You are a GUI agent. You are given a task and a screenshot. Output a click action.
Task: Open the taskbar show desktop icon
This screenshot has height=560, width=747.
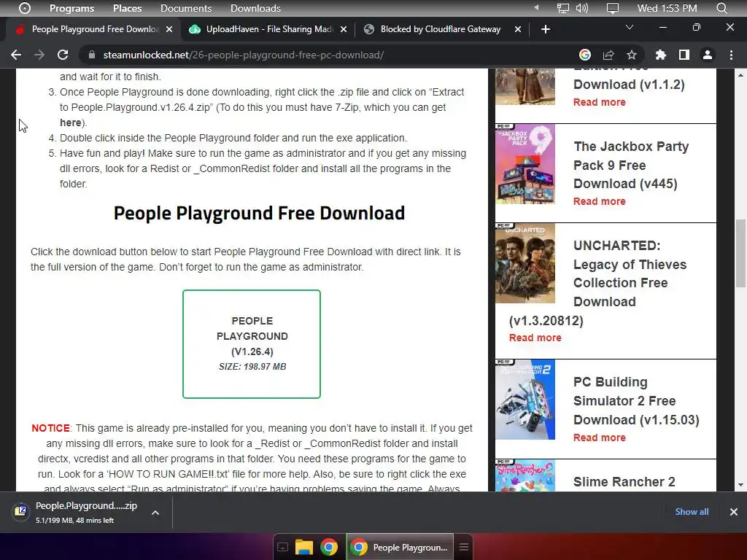[282, 547]
